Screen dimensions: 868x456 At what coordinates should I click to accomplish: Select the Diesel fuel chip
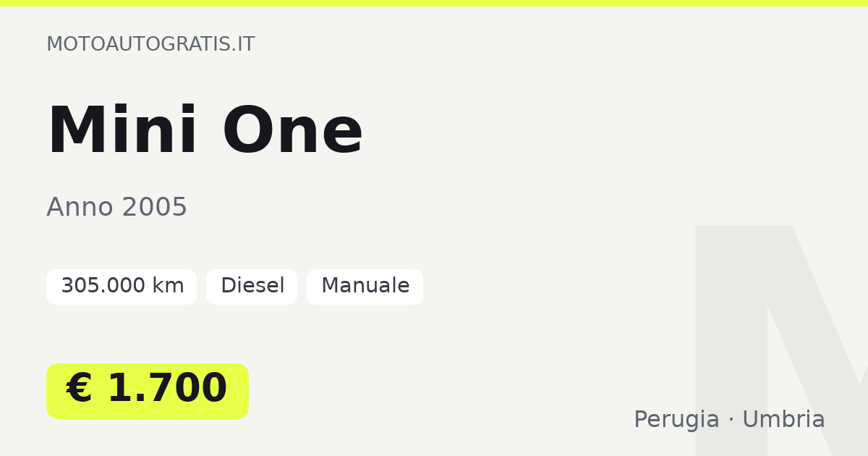pos(252,287)
